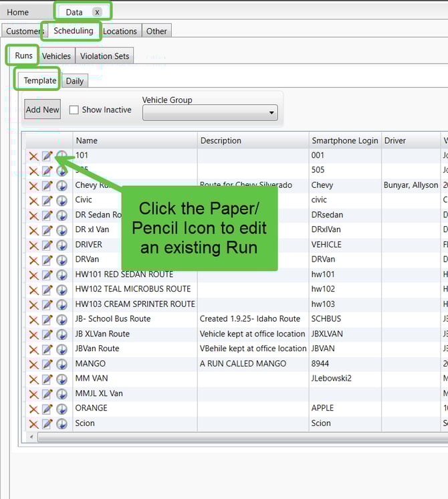The image size is (448, 499).
Task: Switch to the Daily tab
Action: [x=75, y=81]
